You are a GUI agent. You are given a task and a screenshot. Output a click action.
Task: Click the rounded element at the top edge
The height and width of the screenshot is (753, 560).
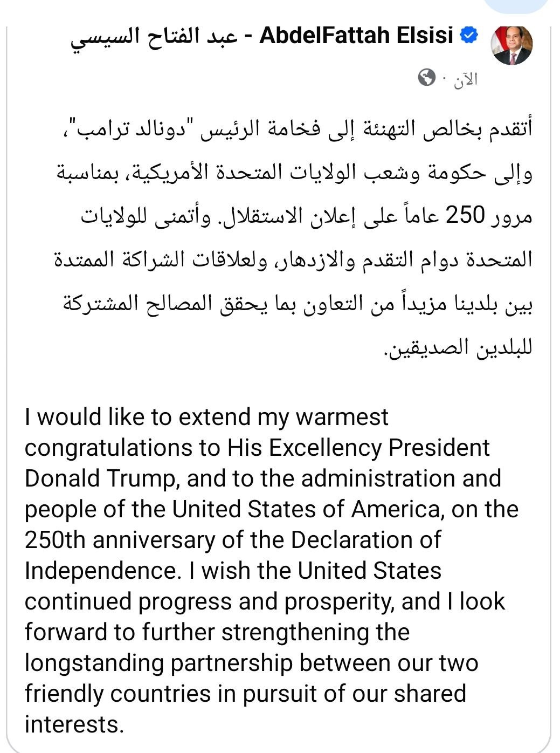[x=516, y=5]
